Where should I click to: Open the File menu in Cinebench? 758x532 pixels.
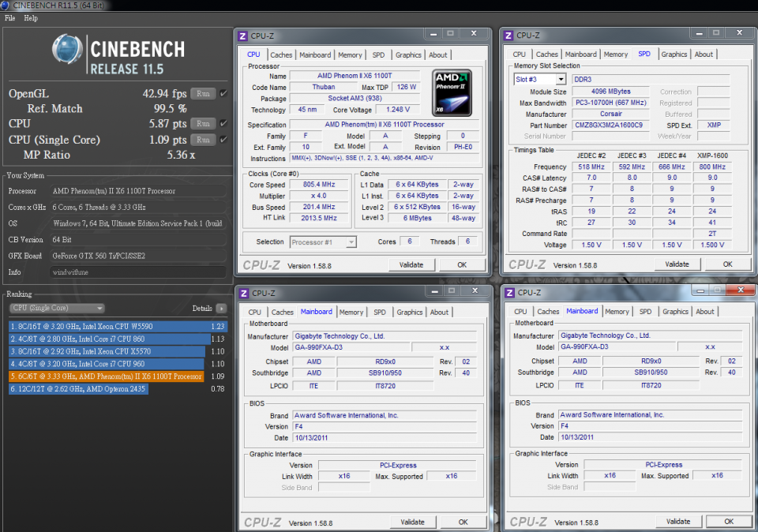tap(11, 18)
